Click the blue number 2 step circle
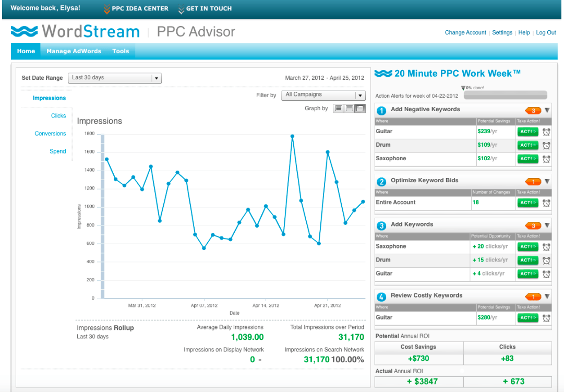Viewport: 564px width, 392px height. [x=381, y=182]
